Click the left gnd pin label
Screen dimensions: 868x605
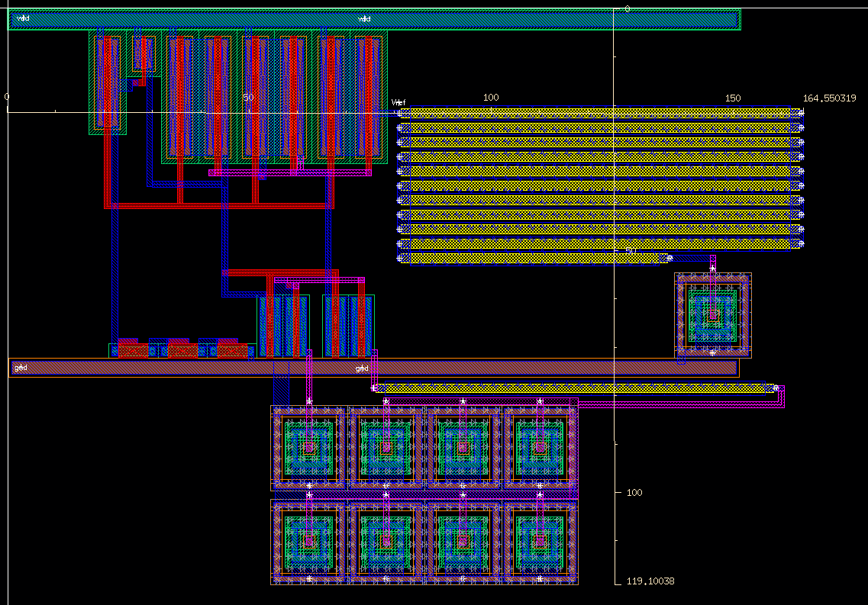click(x=21, y=368)
